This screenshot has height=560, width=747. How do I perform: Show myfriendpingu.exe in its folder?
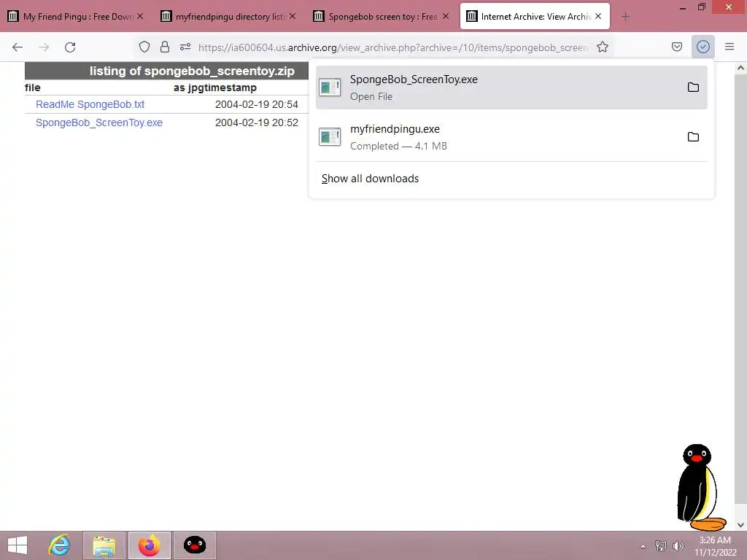pyautogui.click(x=693, y=137)
